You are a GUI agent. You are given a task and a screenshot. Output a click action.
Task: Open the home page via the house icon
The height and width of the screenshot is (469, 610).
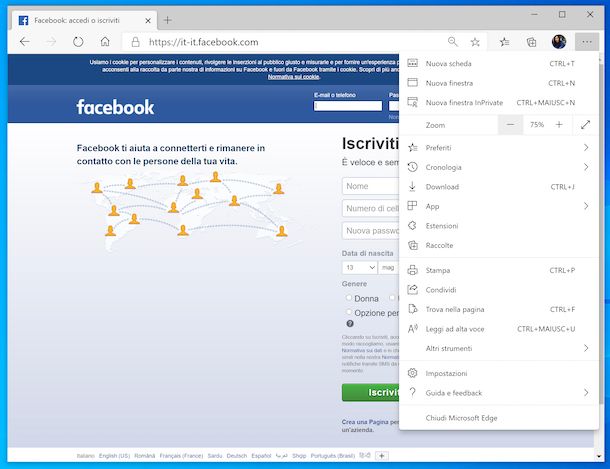(x=105, y=42)
